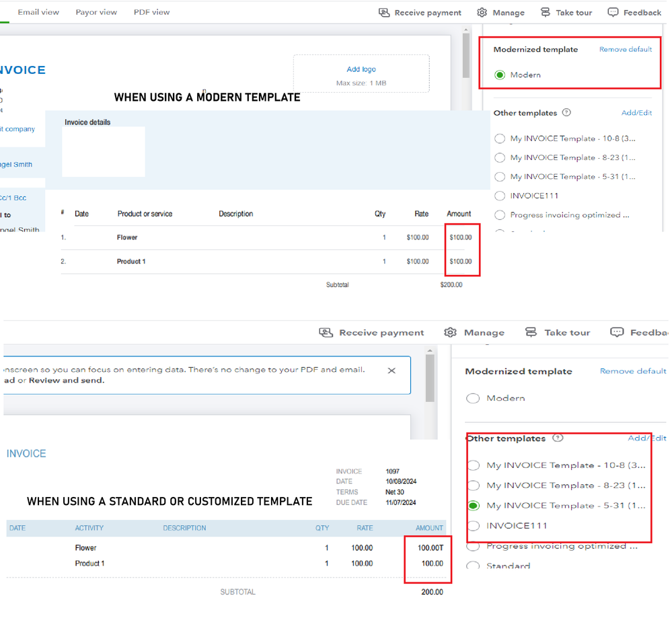Click the Cc/1 Bcc link
Image resolution: width=672 pixels, height=620 pixels.
point(13,198)
